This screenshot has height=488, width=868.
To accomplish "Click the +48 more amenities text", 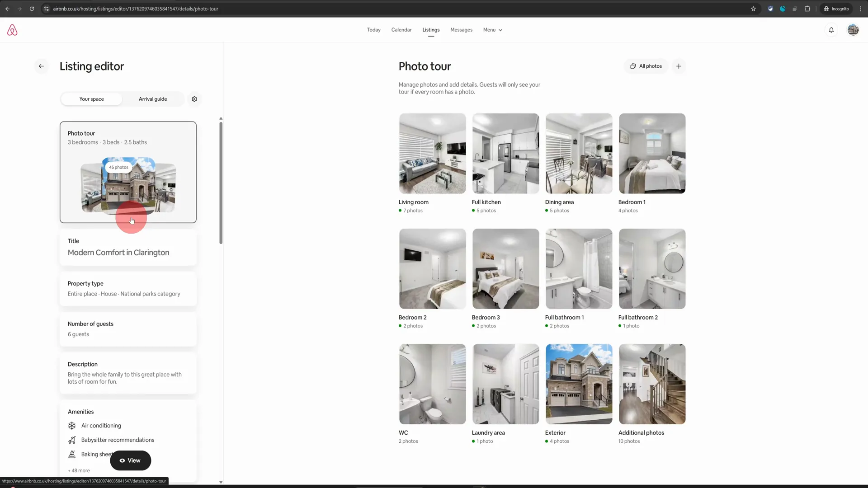I will pos(79,470).
